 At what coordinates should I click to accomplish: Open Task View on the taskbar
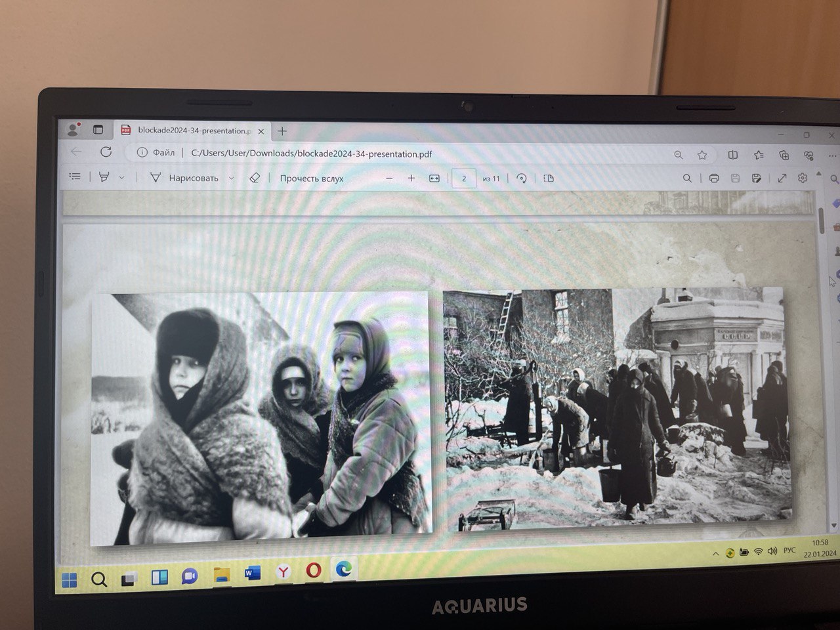pyautogui.click(x=129, y=579)
